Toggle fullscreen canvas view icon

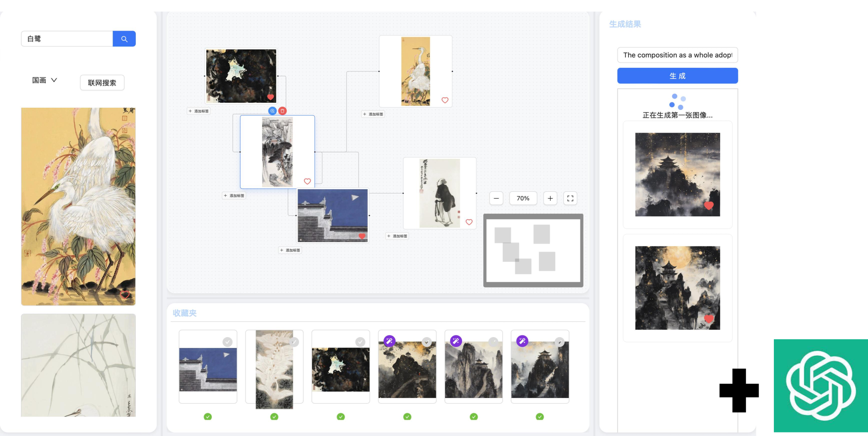pos(570,198)
